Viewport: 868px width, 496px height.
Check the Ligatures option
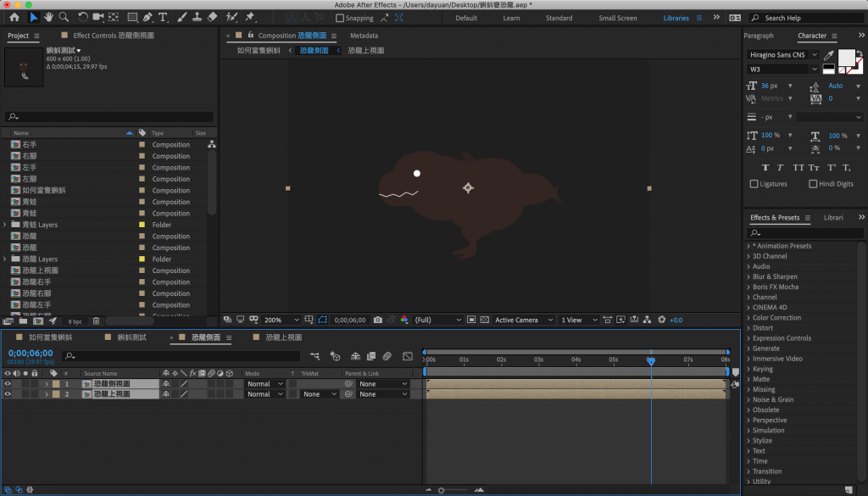pos(754,184)
